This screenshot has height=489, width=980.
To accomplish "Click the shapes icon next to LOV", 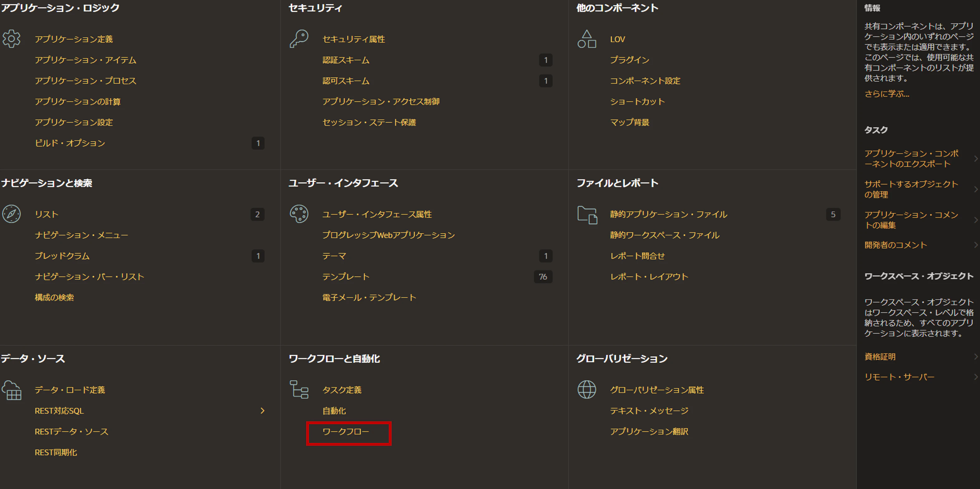I will [x=587, y=38].
